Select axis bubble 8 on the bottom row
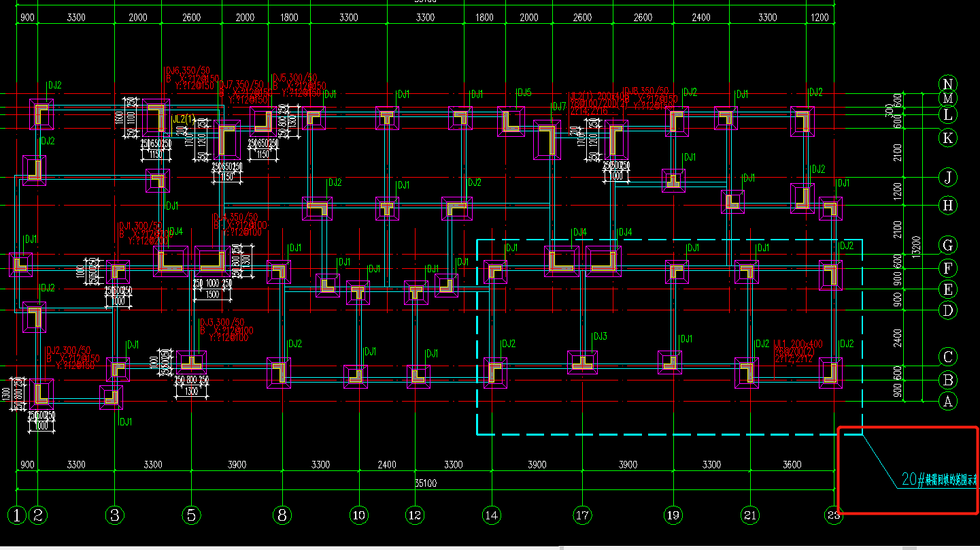 [282, 515]
